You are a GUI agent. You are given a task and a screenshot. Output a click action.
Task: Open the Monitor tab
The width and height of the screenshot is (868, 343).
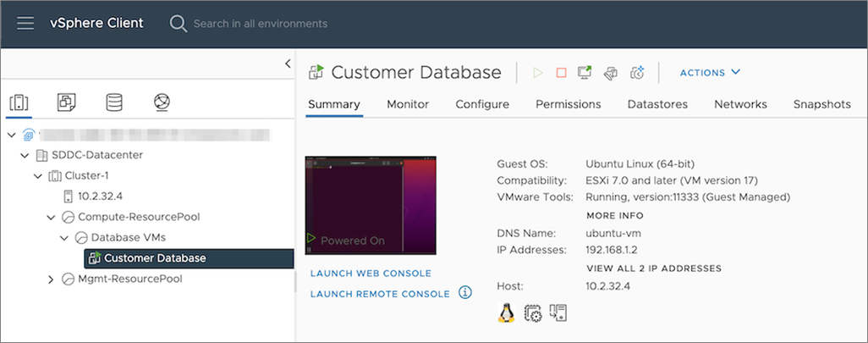(408, 104)
